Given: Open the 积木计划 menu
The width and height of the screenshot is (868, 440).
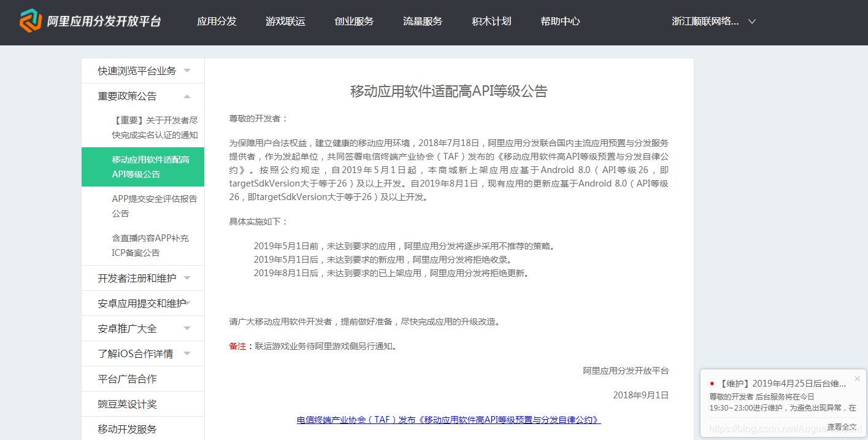Looking at the screenshot, I should pyautogui.click(x=491, y=21).
